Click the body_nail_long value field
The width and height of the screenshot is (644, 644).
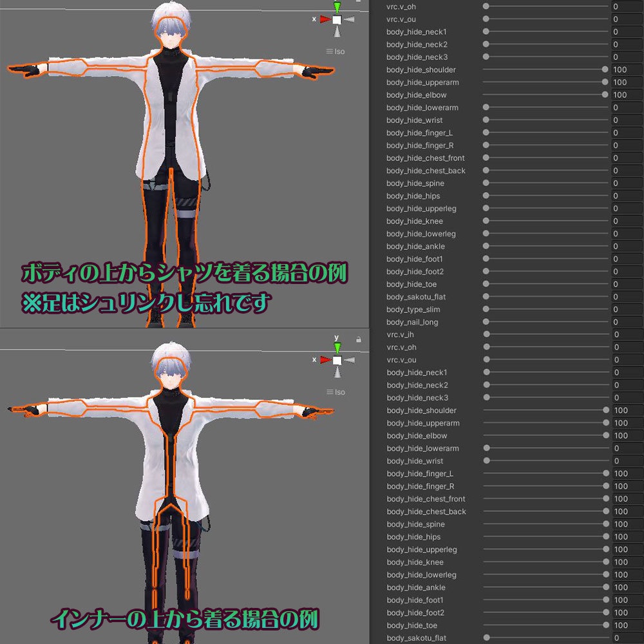coord(627,322)
